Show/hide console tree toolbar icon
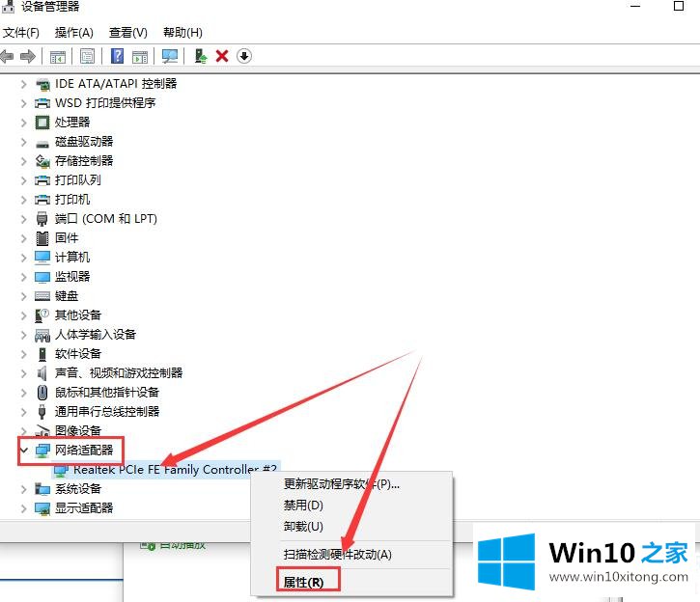 tap(58, 57)
